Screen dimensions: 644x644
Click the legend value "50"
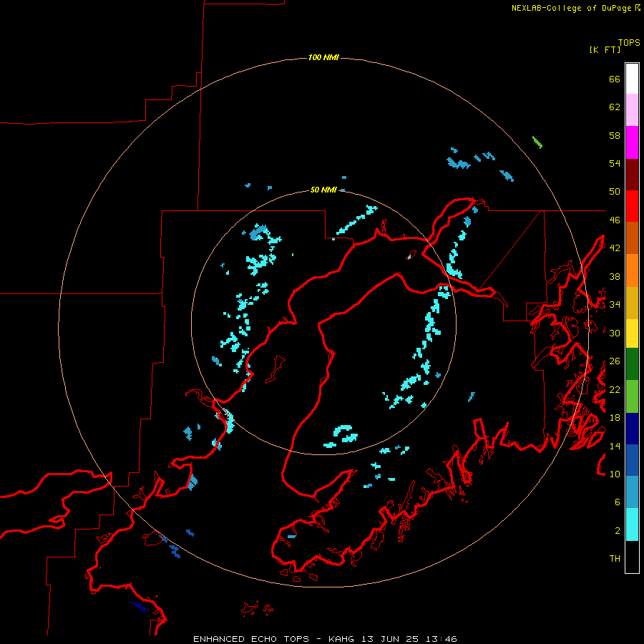(x=615, y=192)
